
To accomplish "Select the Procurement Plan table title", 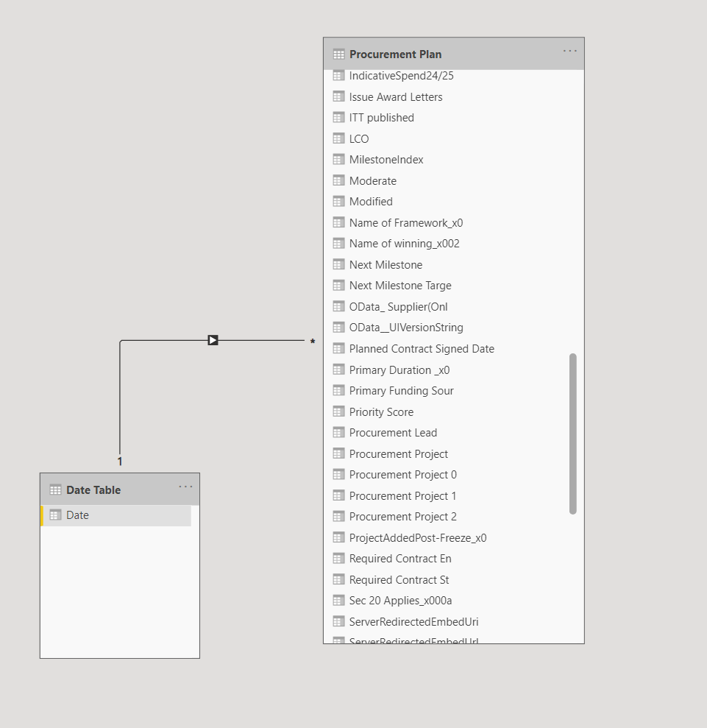I will click(395, 54).
